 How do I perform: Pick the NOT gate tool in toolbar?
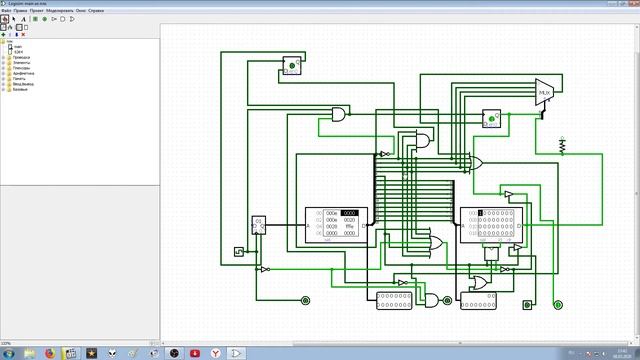tap(54, 19)
